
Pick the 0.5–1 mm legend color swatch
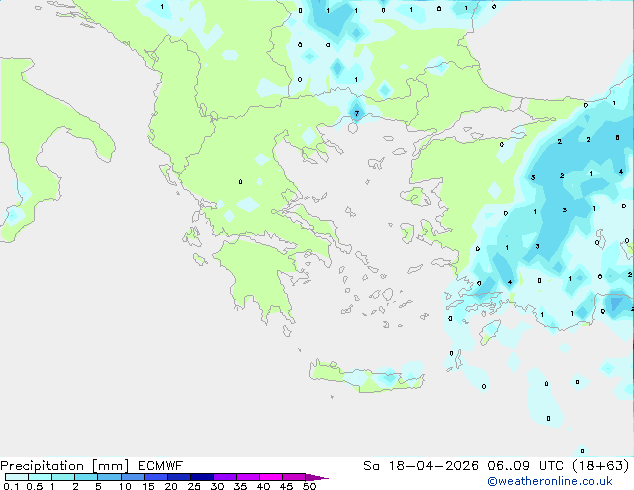40,477
